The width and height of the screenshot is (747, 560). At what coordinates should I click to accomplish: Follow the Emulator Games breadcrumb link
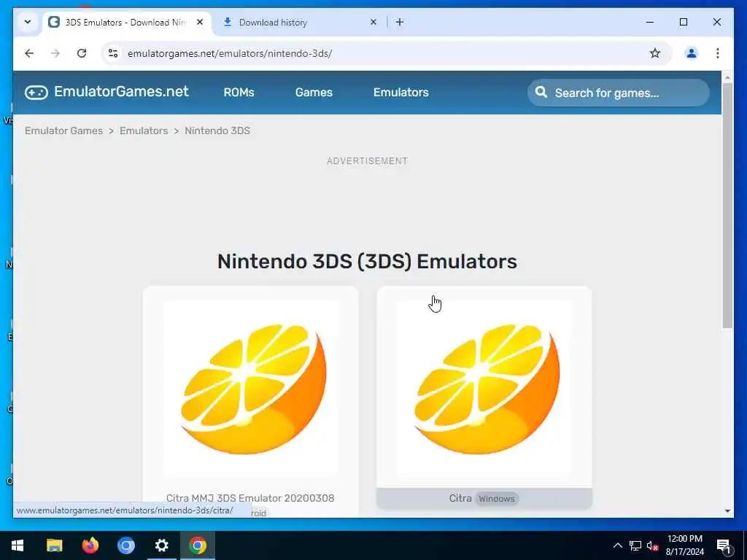64,131
